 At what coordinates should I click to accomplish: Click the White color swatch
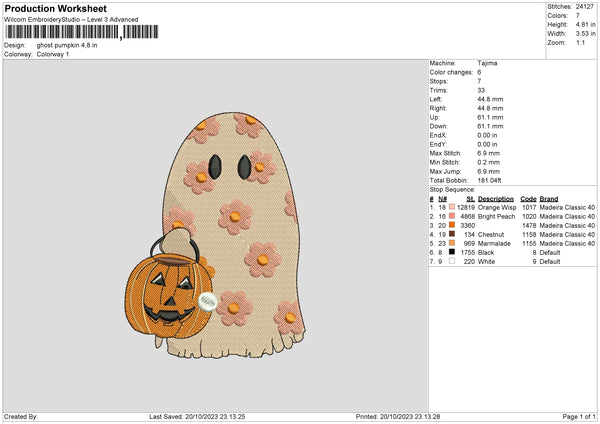coord(452,261)
